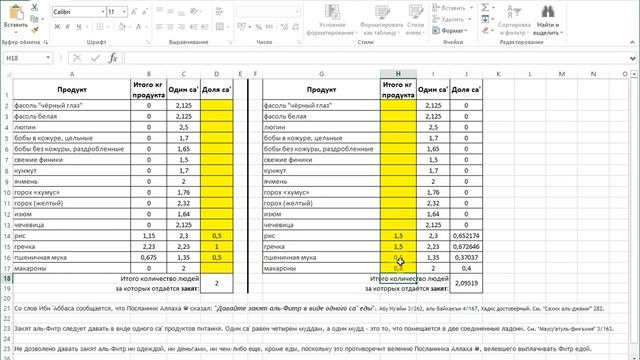640x360 pixels.
Task: Decrease font size with the small A icon
Action: click(x=144, y=12)
